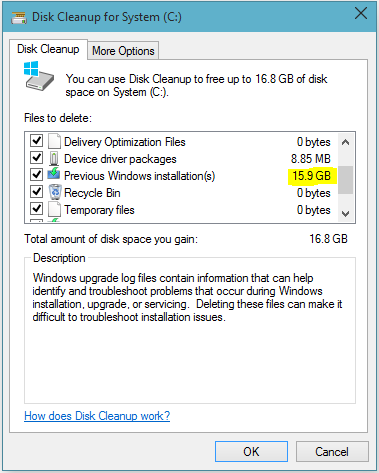Uncheck the Delivery Optimization Files checkbox
379x473 pixels.
pyautogui.click(x=37, y=140)
